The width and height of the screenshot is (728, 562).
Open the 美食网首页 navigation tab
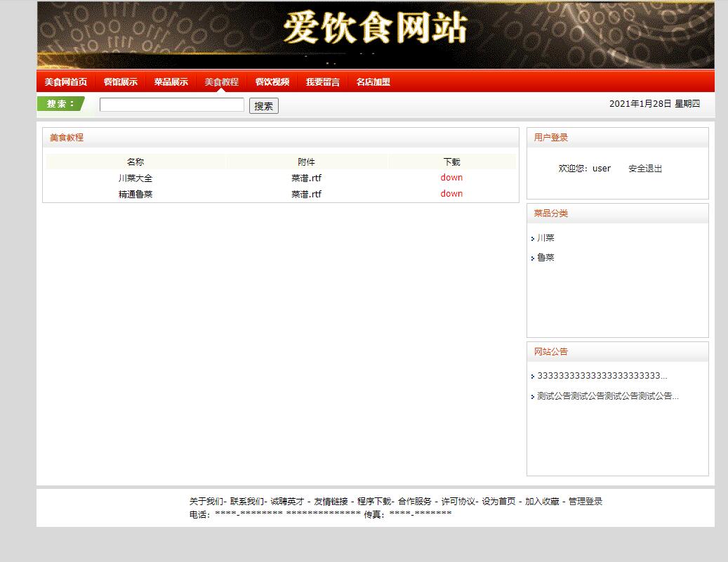pos(65,81)
